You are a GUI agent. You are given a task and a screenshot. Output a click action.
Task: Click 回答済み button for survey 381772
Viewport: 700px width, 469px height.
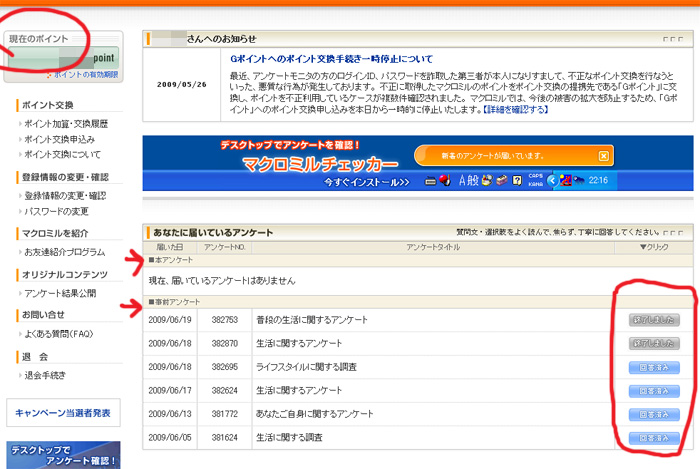(654, 415)
